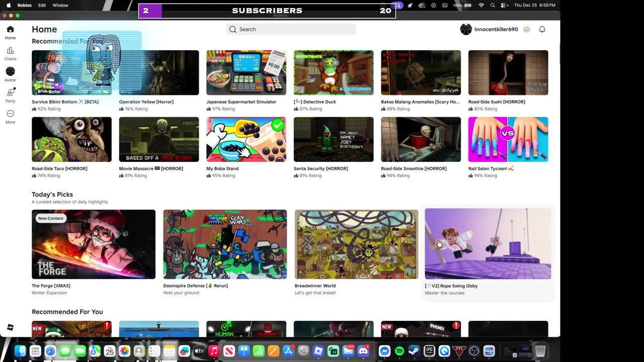Click the 'Let's get that bread!' subtitle
Screen dimensions: 644x362
(315, 293)
